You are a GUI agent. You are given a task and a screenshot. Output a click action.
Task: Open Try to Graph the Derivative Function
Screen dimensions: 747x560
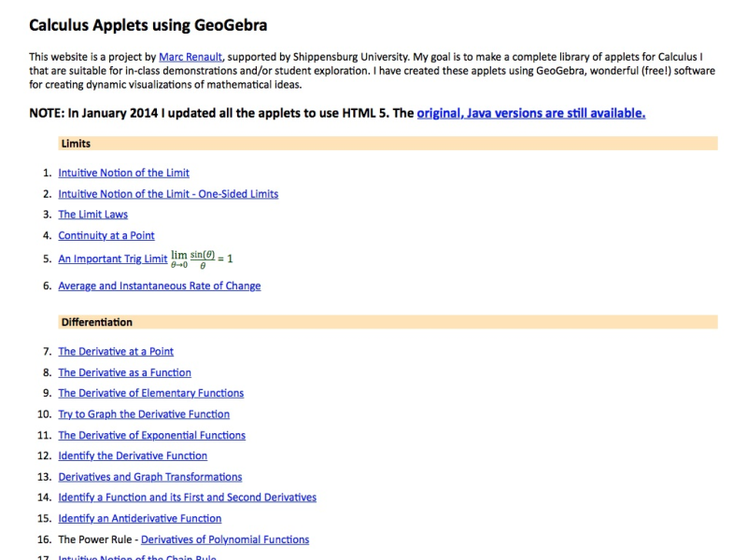click(143, 413)
